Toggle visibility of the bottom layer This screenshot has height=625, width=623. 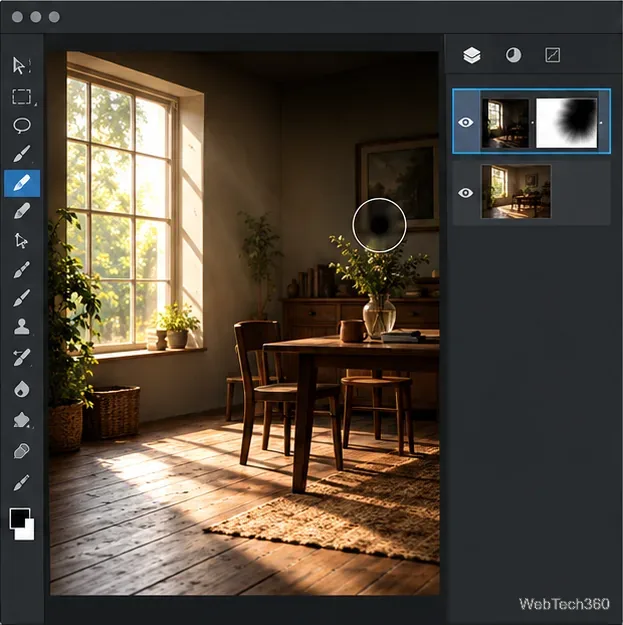(x=466, y=193)
